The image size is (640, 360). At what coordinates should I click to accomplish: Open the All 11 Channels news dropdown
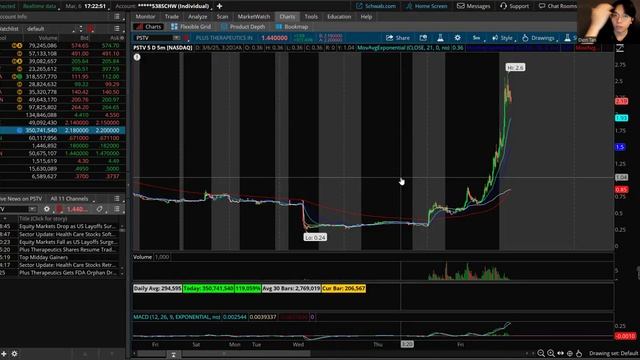[72, 199]
